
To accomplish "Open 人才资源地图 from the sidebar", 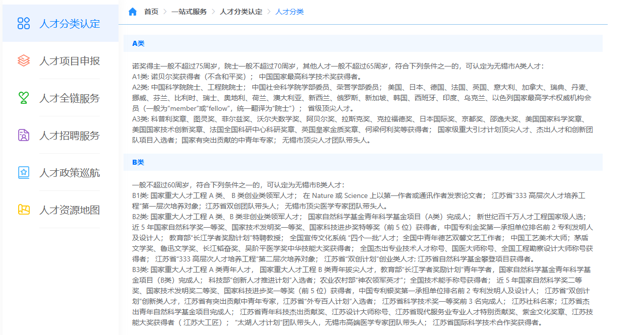I will coord(70,210).
